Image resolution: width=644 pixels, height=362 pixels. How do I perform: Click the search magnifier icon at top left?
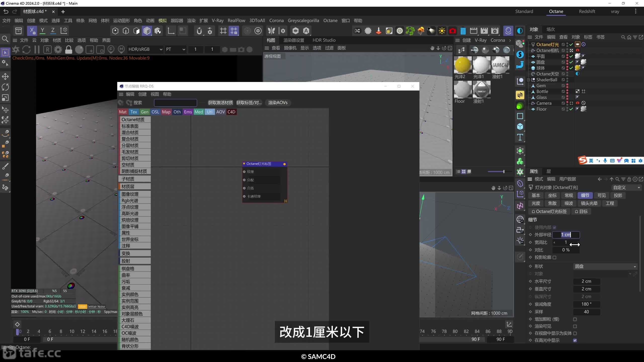click(x=5, y=39)
